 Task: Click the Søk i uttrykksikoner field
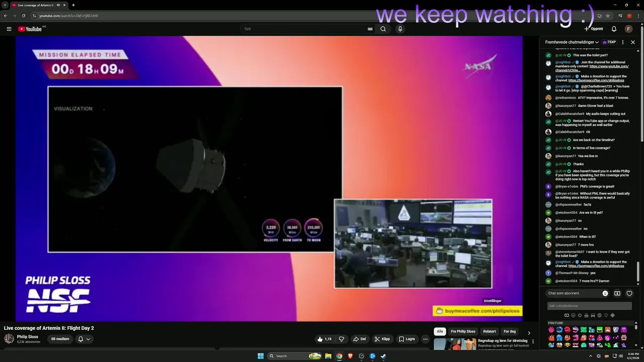tap(590, 306)
